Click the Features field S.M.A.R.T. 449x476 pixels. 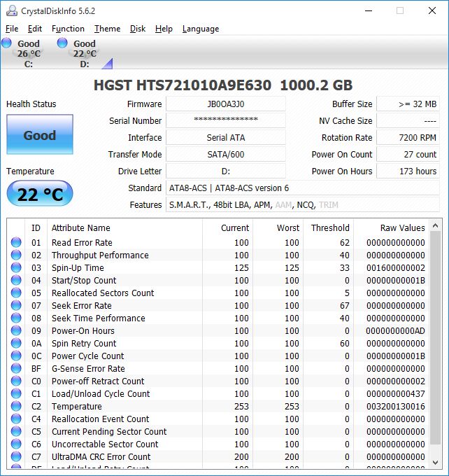(302, 205)
